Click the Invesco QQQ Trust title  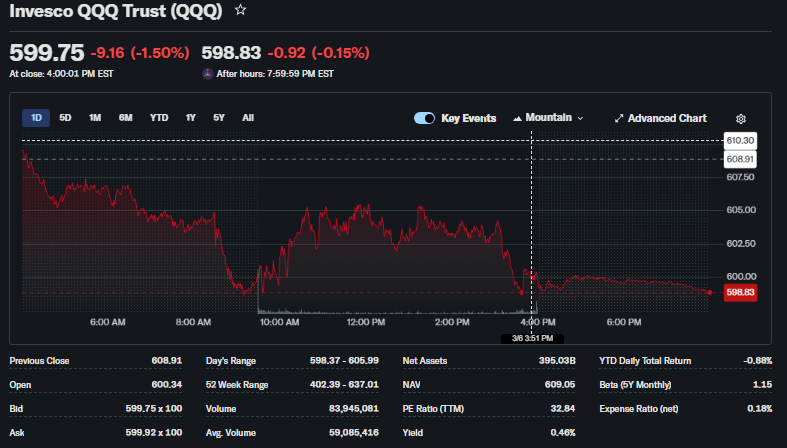tap(116, 11)
